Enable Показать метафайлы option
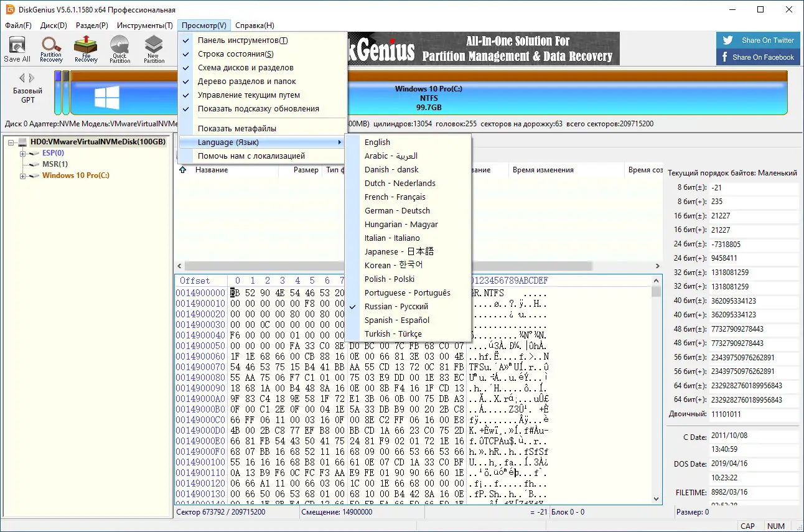The image size is (804, 532). point(262,129)
